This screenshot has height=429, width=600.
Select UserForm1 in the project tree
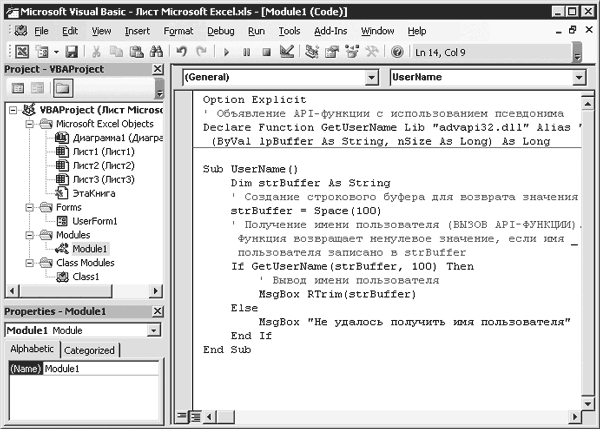[x=94, y=220]
